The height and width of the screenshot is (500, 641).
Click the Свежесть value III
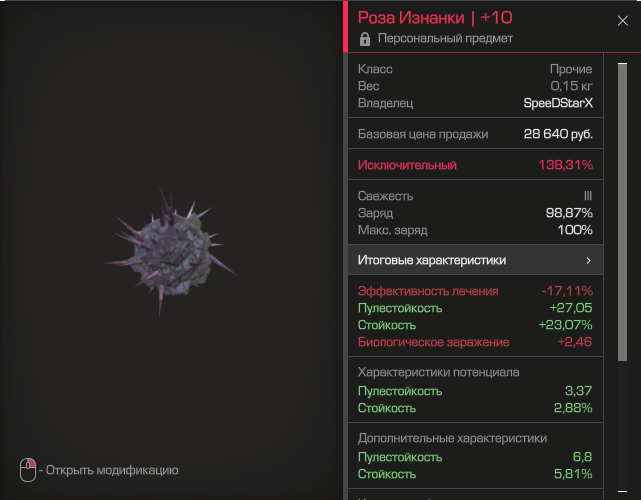pyautogui.click(x=588, y=196)
